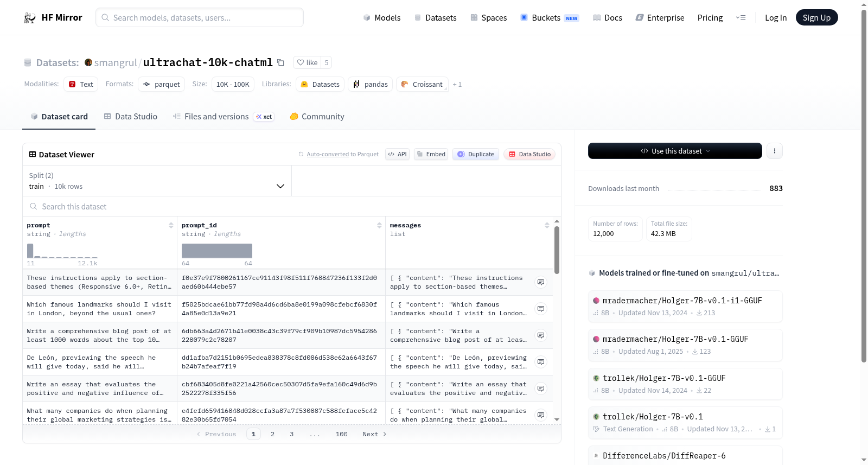Click the Log In link
The width and height of the screenshot is (868, 465).
[x=776, y=17]
